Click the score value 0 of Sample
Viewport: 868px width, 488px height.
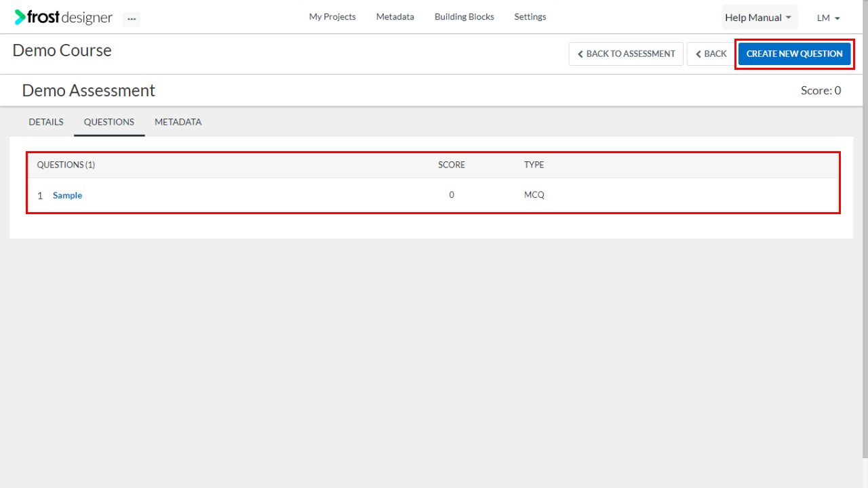[452, 195]
